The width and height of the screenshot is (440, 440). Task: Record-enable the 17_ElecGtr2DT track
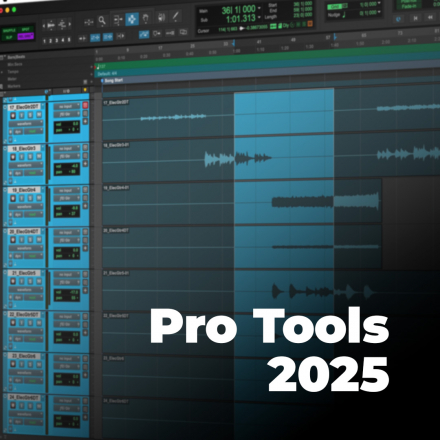coord(13,116)
